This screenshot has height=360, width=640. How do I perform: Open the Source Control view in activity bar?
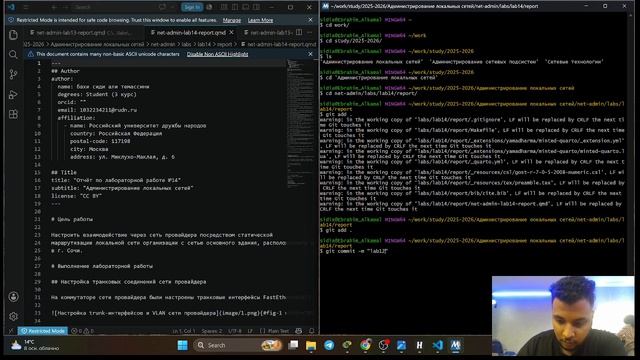[13, 74]
